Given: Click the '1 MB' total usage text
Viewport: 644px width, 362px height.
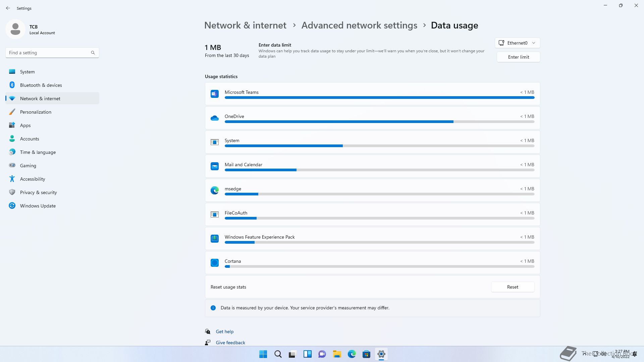Looking at the screenshot, I should [213, 48].
